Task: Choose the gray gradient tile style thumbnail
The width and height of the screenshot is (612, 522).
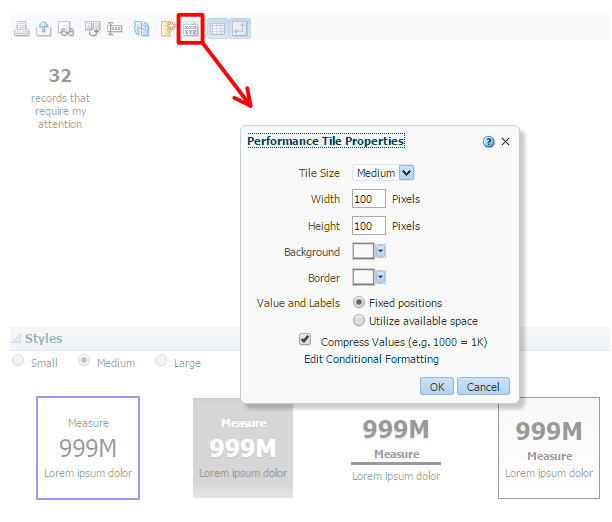Action: pyautogui.click(x=243, y=448)
